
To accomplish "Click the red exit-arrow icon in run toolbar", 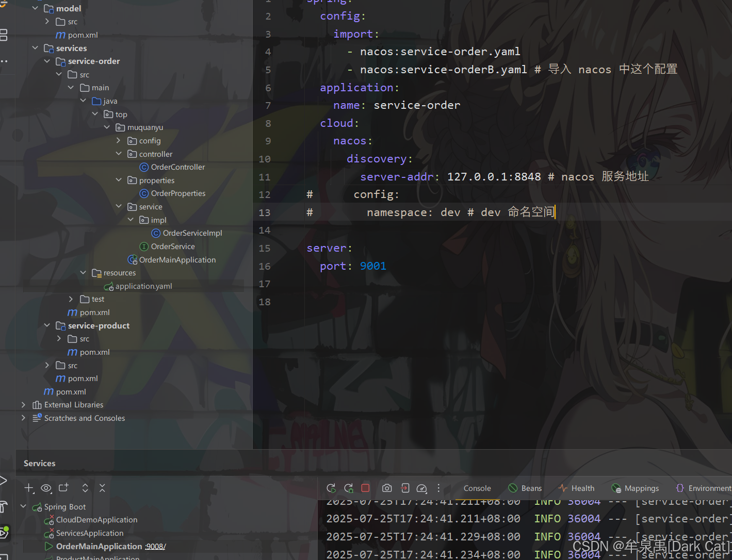I will coord(405,488).
